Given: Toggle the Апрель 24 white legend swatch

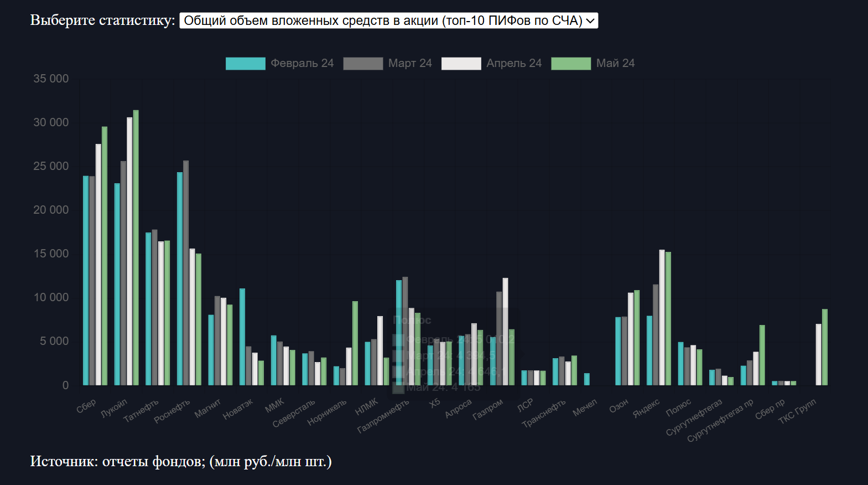Looking at the screenshot, I should [x=461, y=64].
